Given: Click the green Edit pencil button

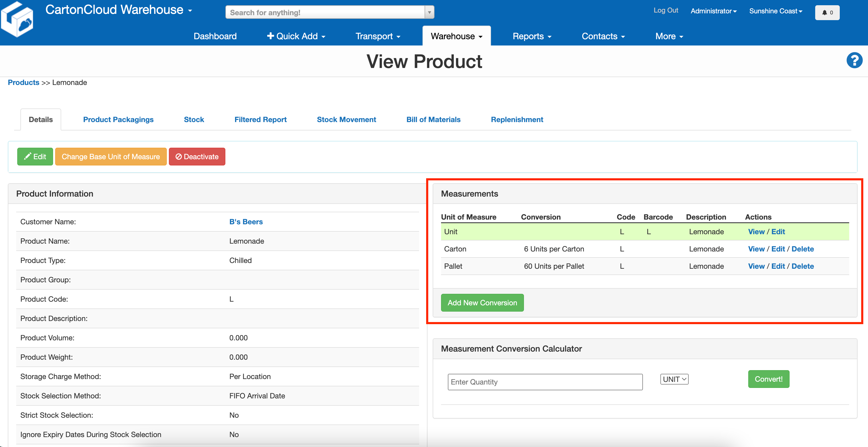Looking at the screenshot, I should point(35,157).
